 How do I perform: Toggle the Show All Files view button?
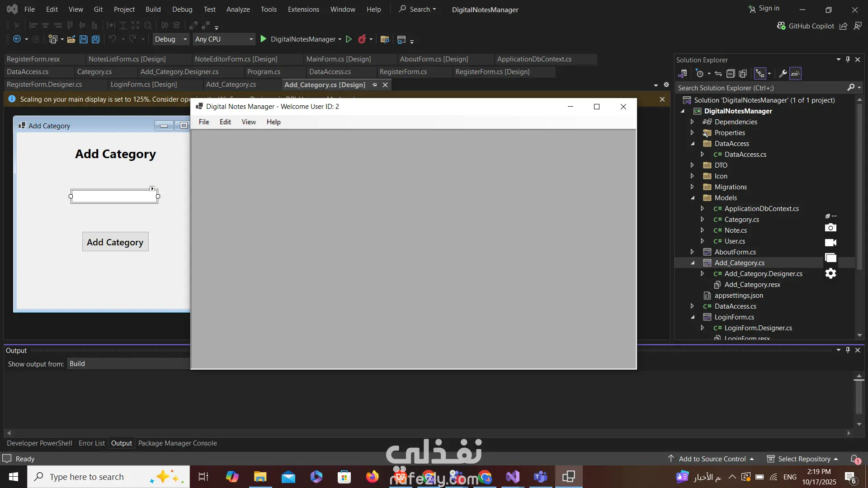tap(743, 74)
